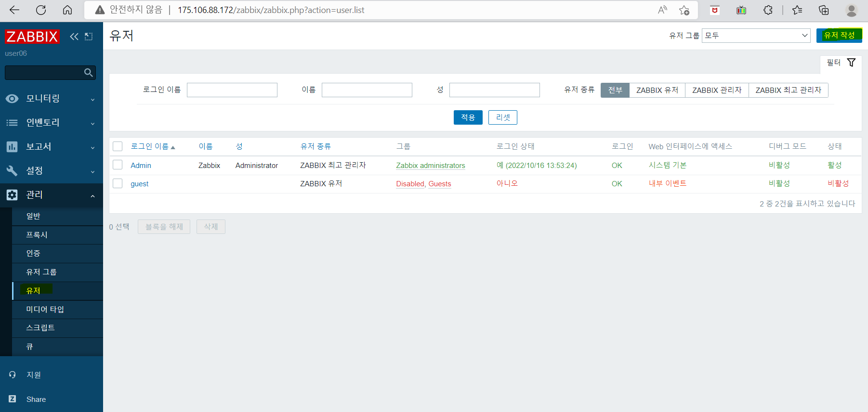
Task: Open 인증 submenu item
Action: click(x=57, y=253)
